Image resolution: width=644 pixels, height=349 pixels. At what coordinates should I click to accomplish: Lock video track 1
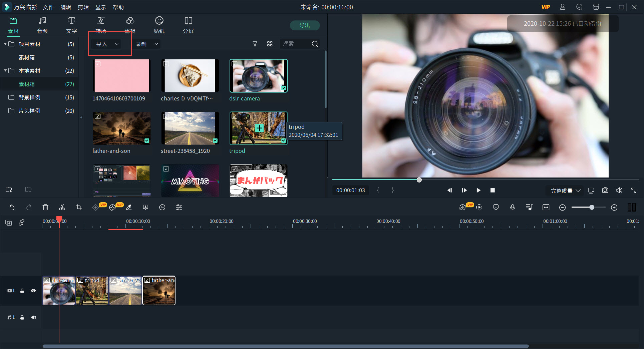[x=22, y=291]
